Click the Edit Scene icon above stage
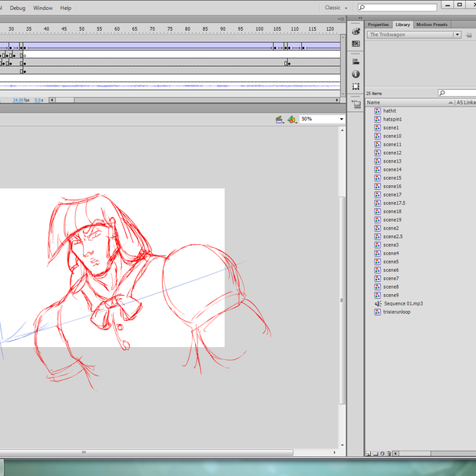Viewport: 476px width, 476px height. (x=280, y=120)
